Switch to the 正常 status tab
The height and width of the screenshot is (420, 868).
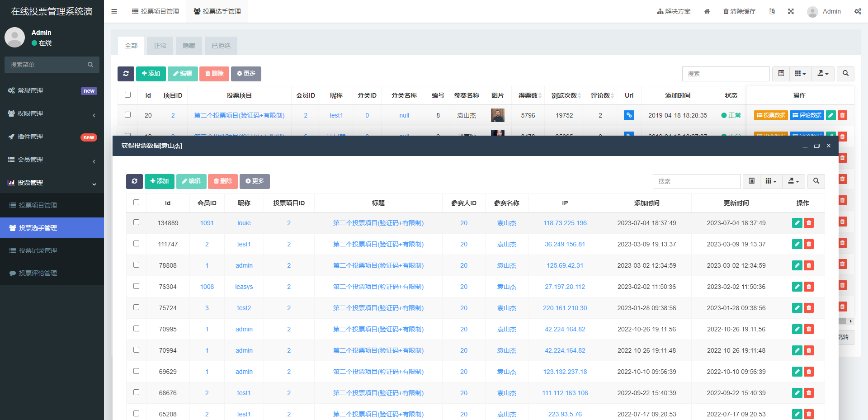(x=160, y=46)
